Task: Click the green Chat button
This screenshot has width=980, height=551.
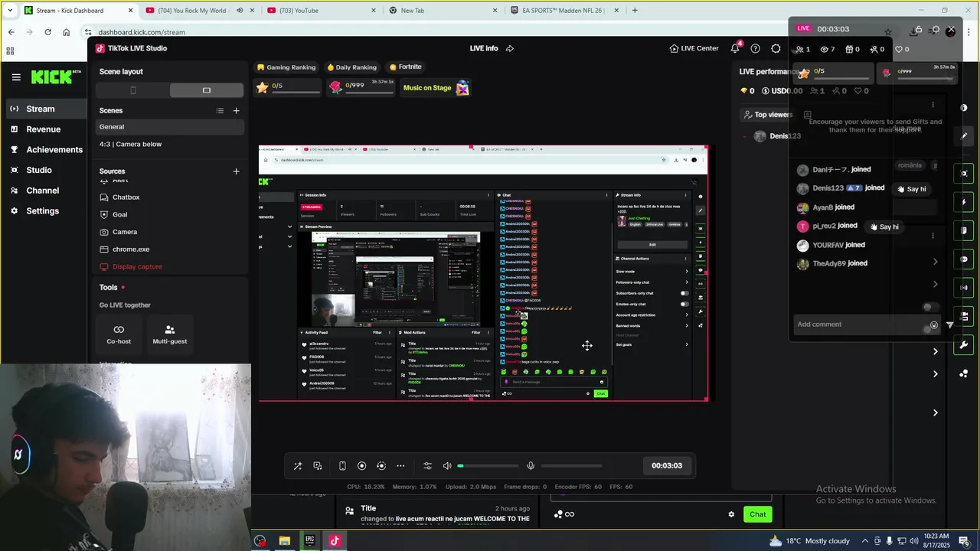Action: tap(757, 514)
